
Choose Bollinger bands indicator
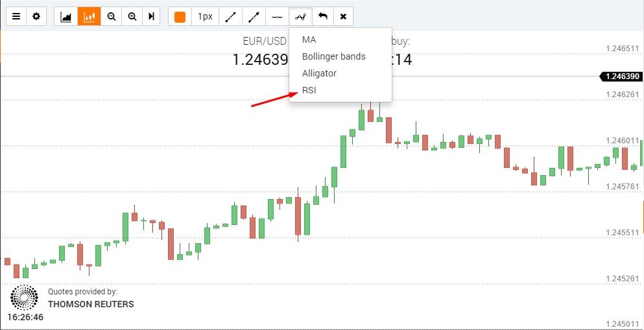tap(333, 56)
